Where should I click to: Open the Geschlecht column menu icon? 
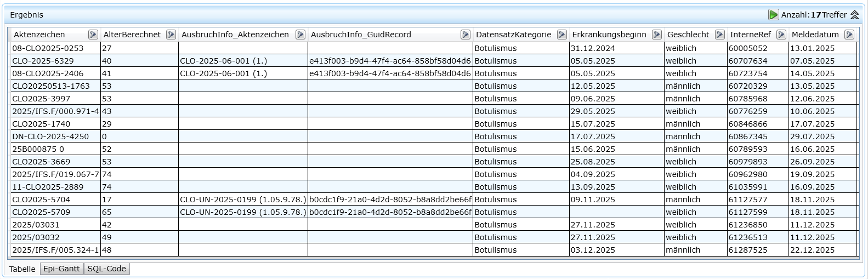click(719, 35)
